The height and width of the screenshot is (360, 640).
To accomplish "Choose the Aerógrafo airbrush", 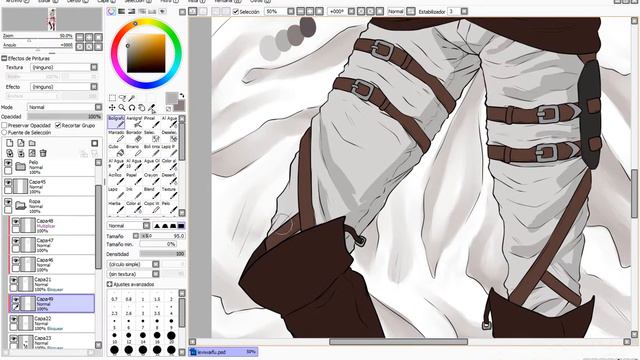I will pos(134,122).
